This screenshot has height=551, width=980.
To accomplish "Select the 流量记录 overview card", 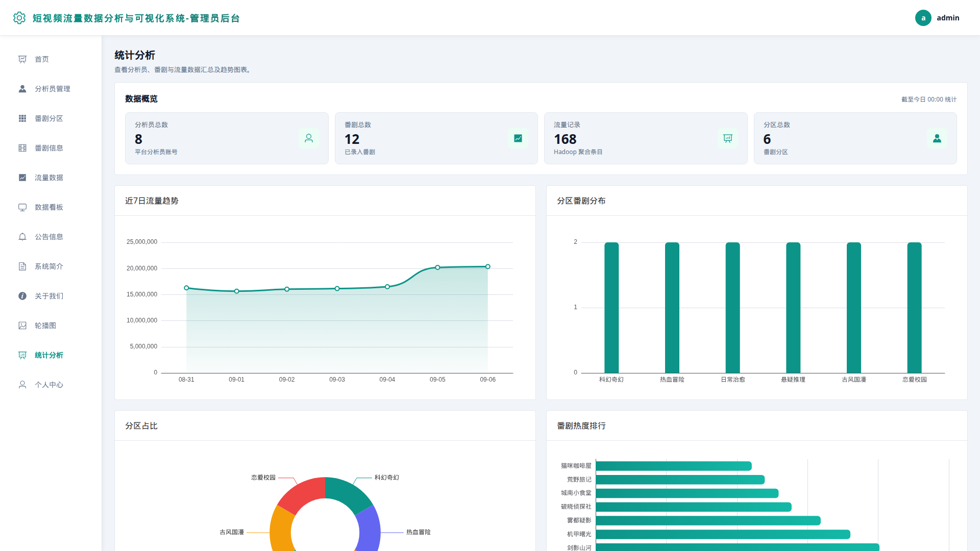I will (x=646, y=138).
